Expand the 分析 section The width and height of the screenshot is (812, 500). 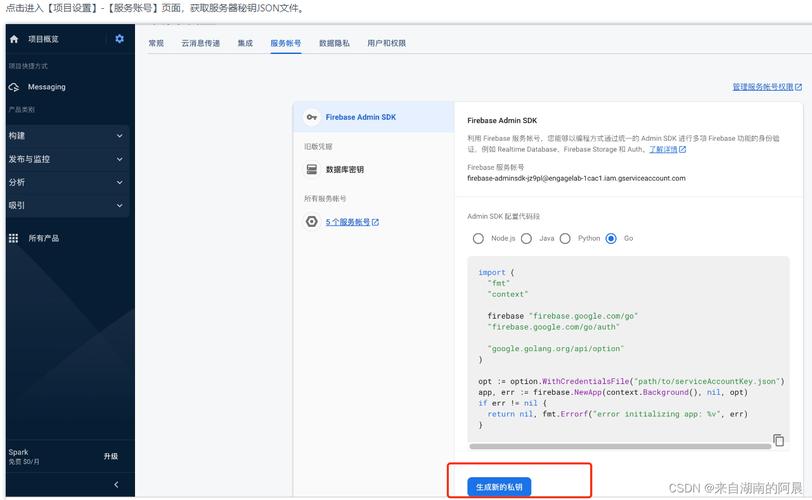[67, 182]
